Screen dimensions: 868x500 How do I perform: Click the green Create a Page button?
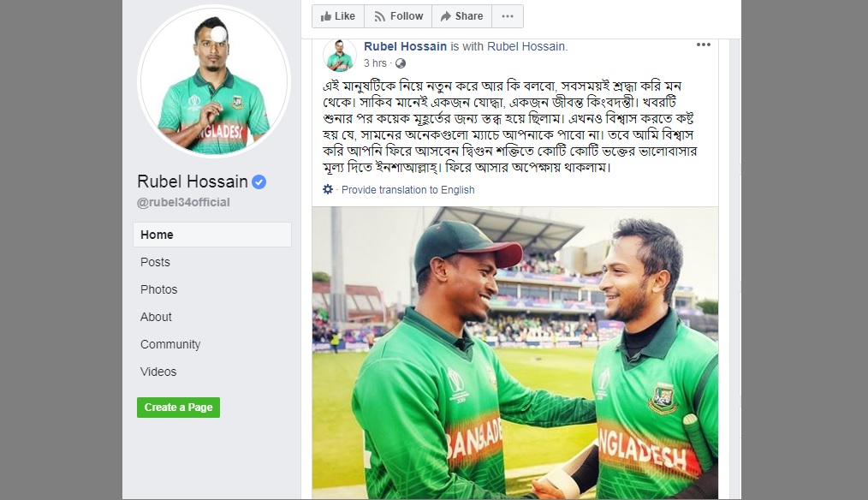[x=178, y=408]
